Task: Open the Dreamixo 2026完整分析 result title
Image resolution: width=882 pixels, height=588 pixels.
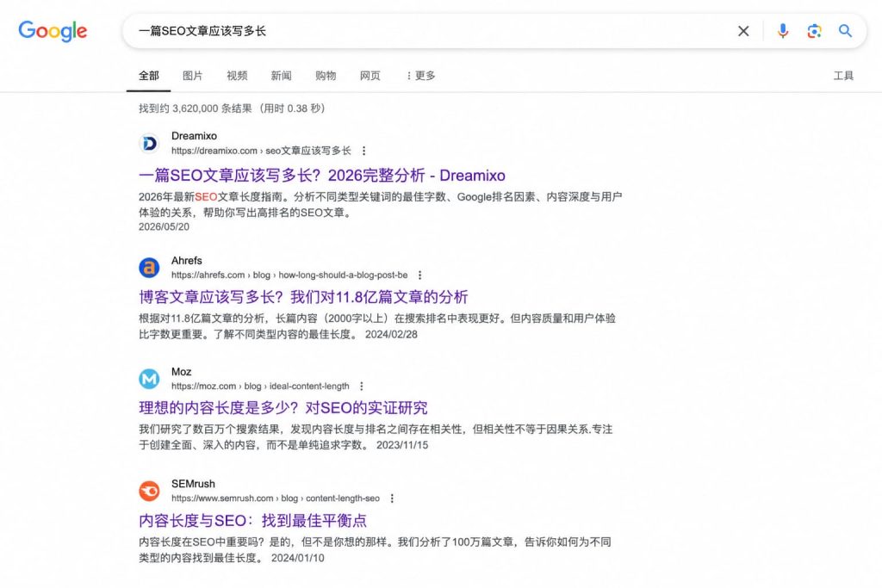Action: tap(322, 176)
